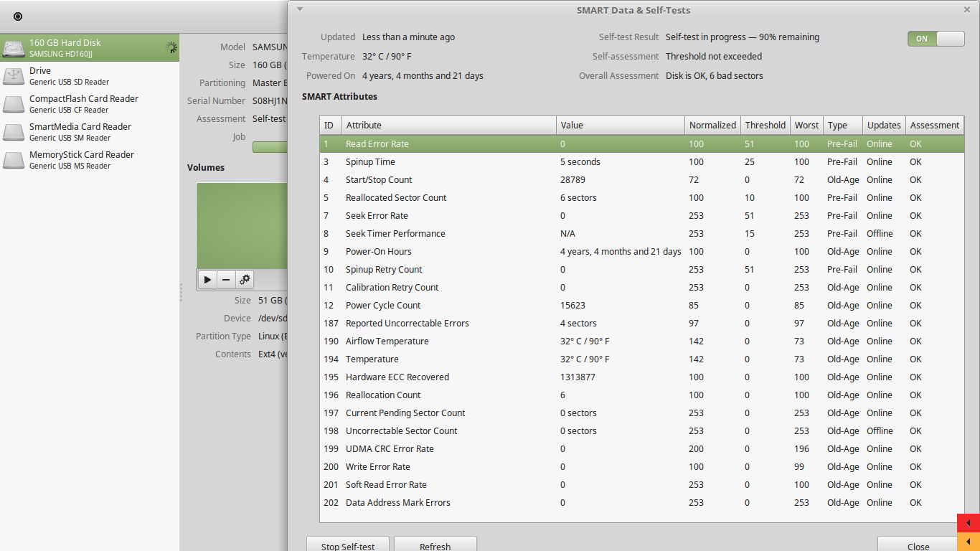
Task: Select the Calibration Retry Count row
Action: [x=641, y=287]
